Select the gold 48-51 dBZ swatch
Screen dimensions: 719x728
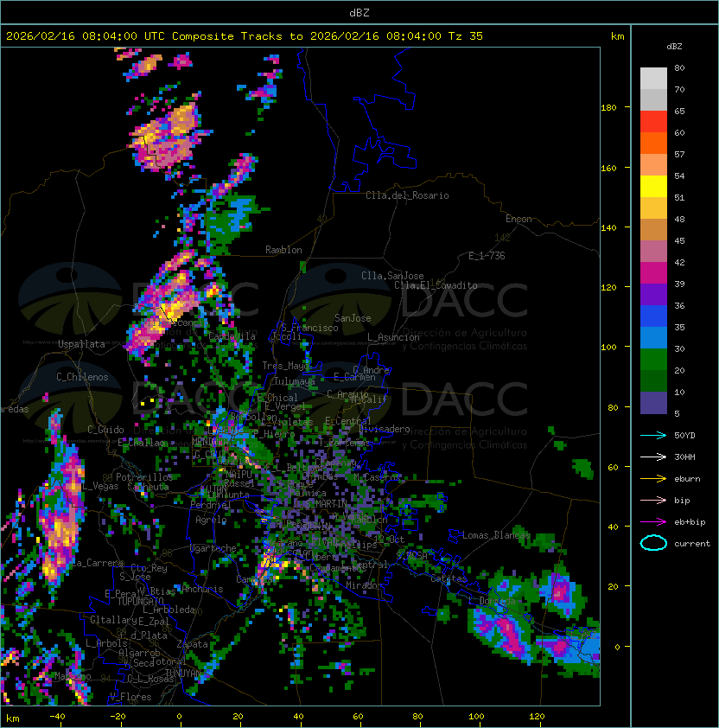tap(653, 208)
